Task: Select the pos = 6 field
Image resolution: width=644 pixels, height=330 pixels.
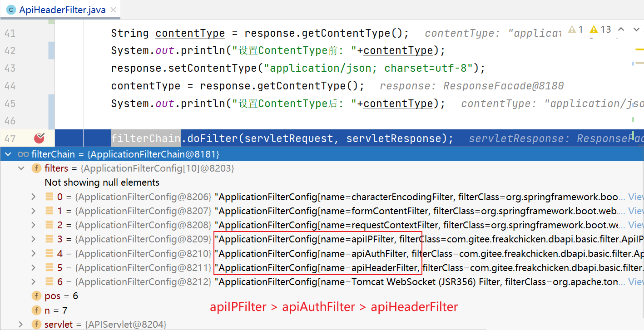Action: [x=61, y=296]
